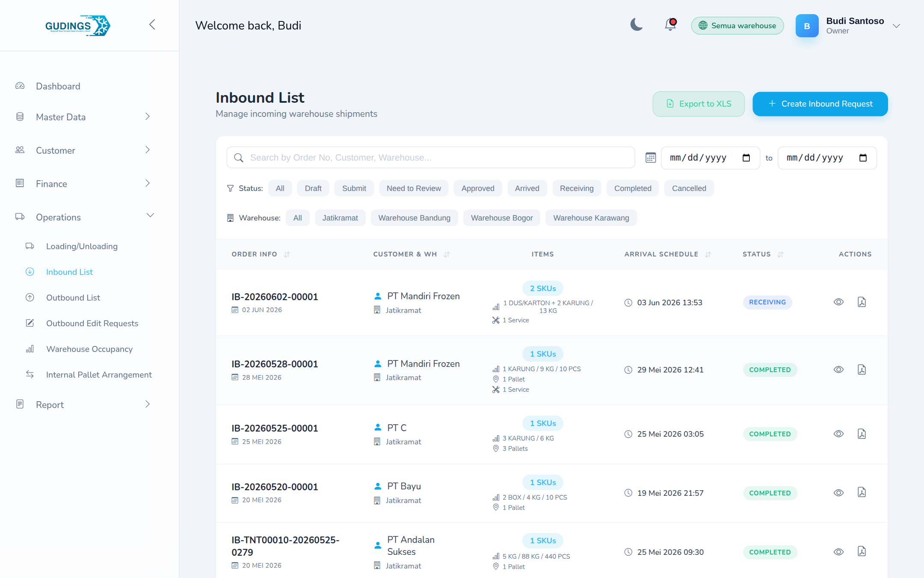This screenshot has height=578, width=924.
Task: Open the start date calendar picker icon
Action: (x=746, y=158)
